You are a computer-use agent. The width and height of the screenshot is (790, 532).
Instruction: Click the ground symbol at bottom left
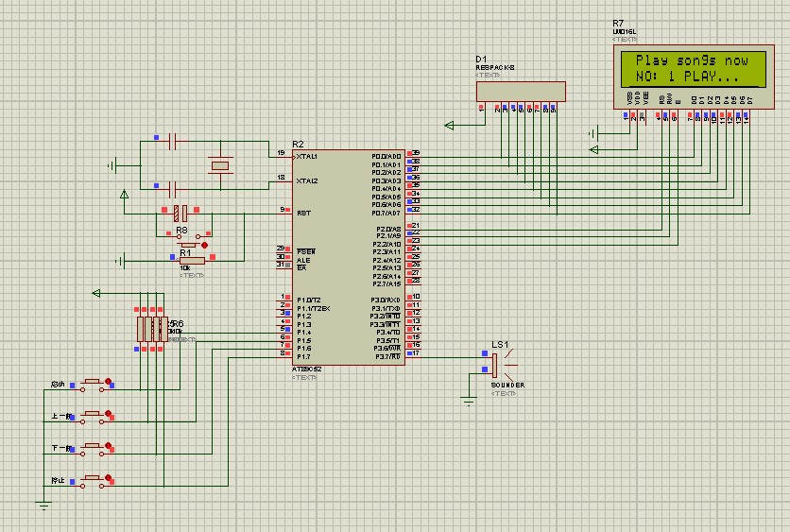[x=43, y=507]
